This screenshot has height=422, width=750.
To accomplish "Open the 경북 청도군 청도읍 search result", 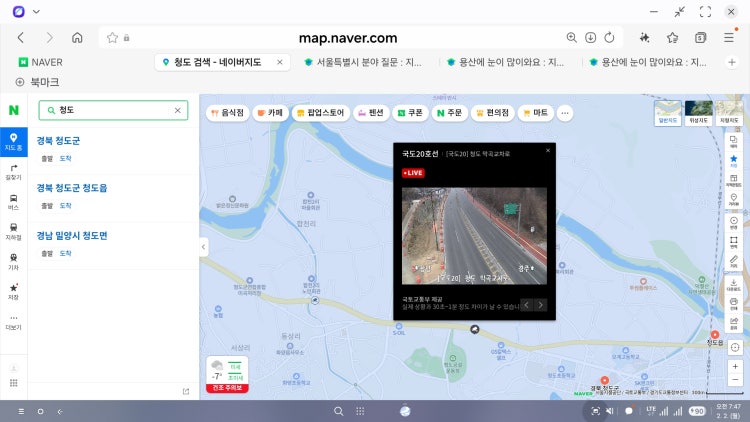I will click(x=72, y=187).
